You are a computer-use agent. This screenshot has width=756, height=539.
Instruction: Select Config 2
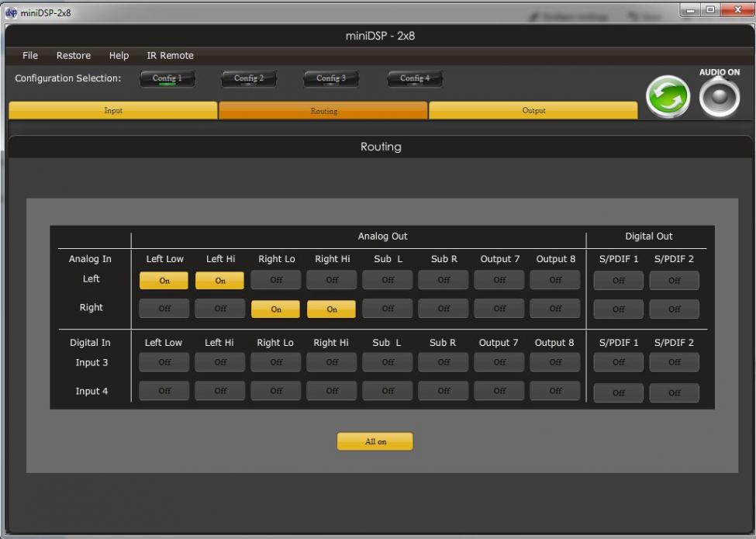[x=249, y=78]
